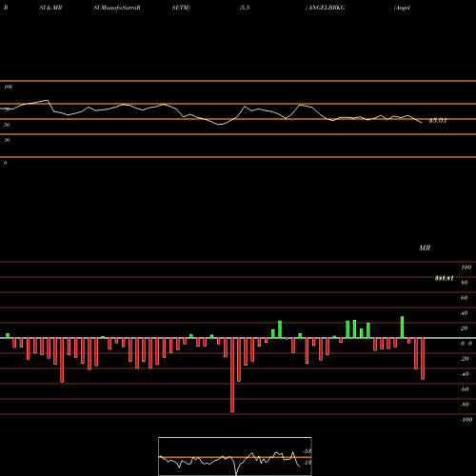Screen dimensions: 476x476
Task: Click the longest red MR histogram bar
Action: pos(232,375)
